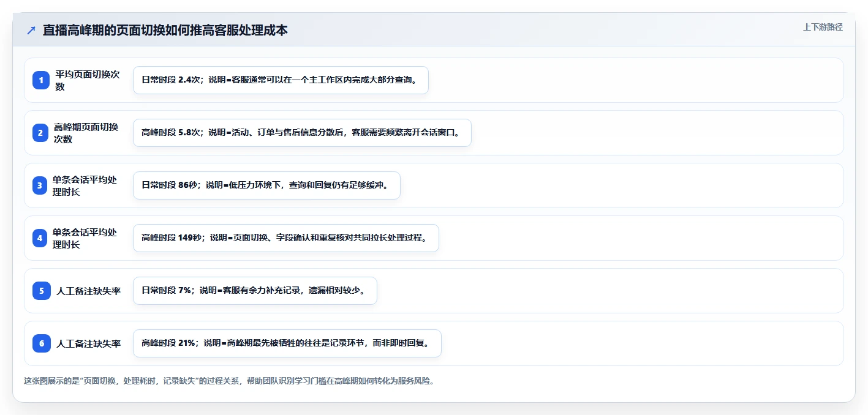
Task: Select 人工备注缺失率 label in row 6
Action: 88,343
